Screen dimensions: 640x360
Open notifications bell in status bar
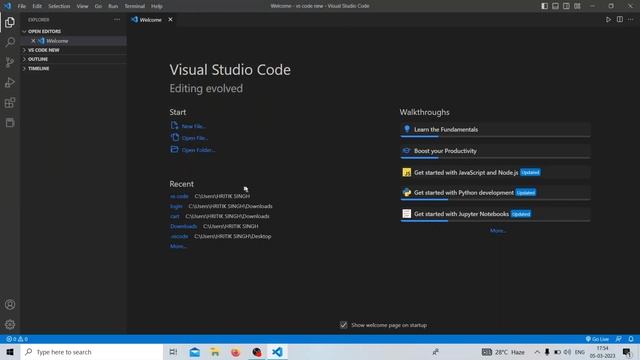(631, 339)
